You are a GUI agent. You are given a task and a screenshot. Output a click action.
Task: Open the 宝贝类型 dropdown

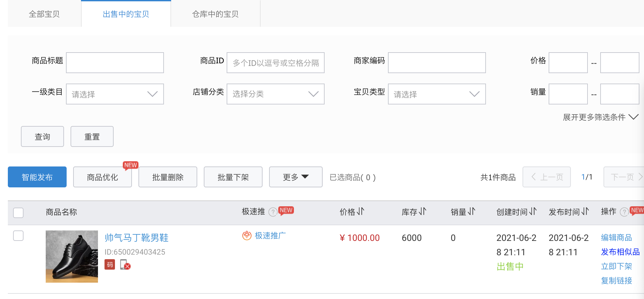tap(437, 94)
